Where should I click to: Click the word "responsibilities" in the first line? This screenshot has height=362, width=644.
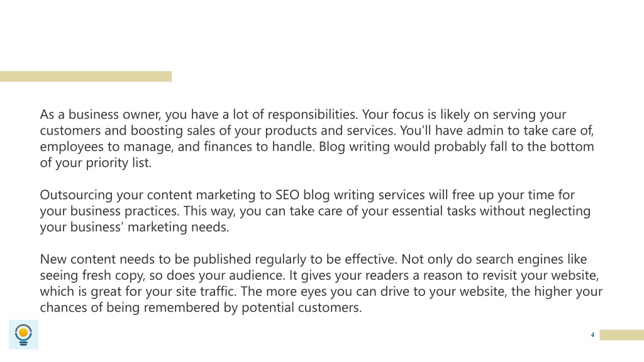pos(313,114)
